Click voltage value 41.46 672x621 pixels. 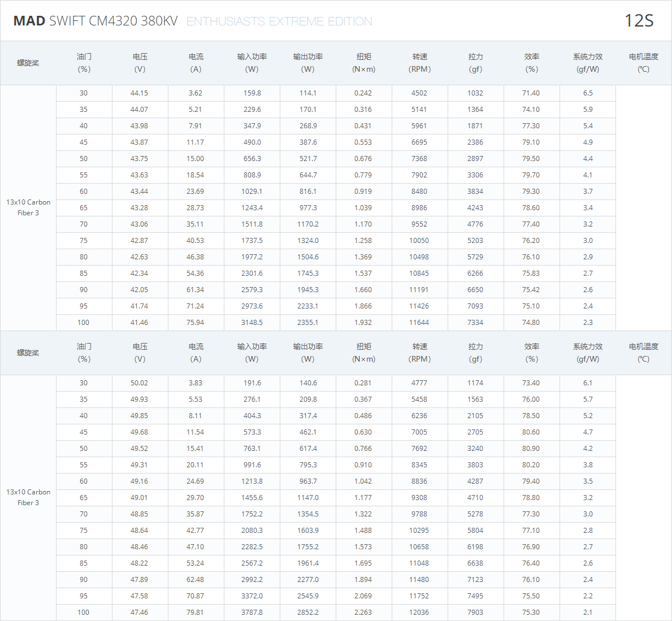(139, 323)
